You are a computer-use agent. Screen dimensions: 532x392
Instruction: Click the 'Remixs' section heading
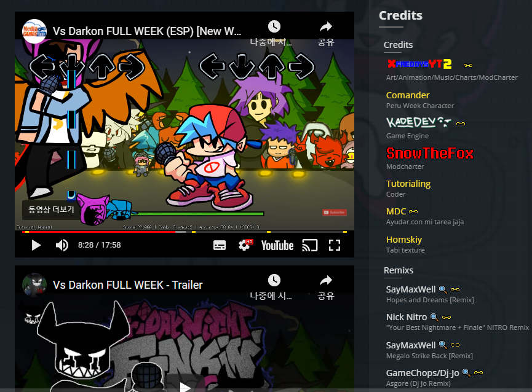click(399, 270)
